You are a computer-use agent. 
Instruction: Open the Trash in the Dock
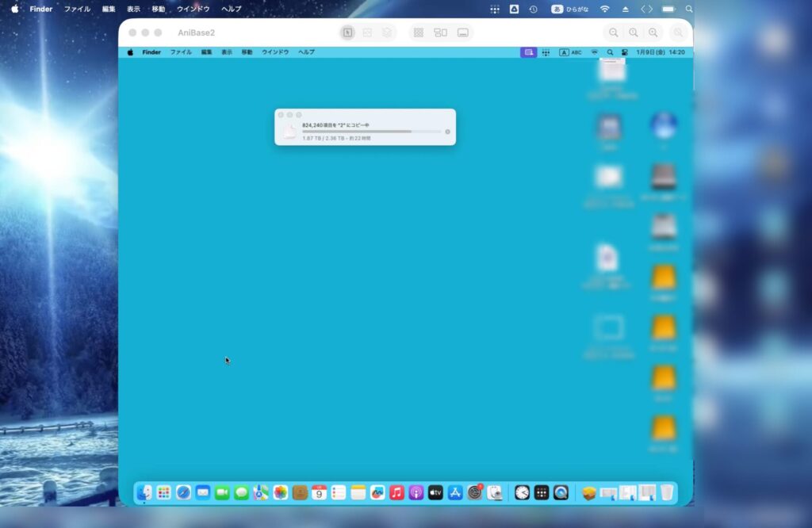click(x=667, y=492)
